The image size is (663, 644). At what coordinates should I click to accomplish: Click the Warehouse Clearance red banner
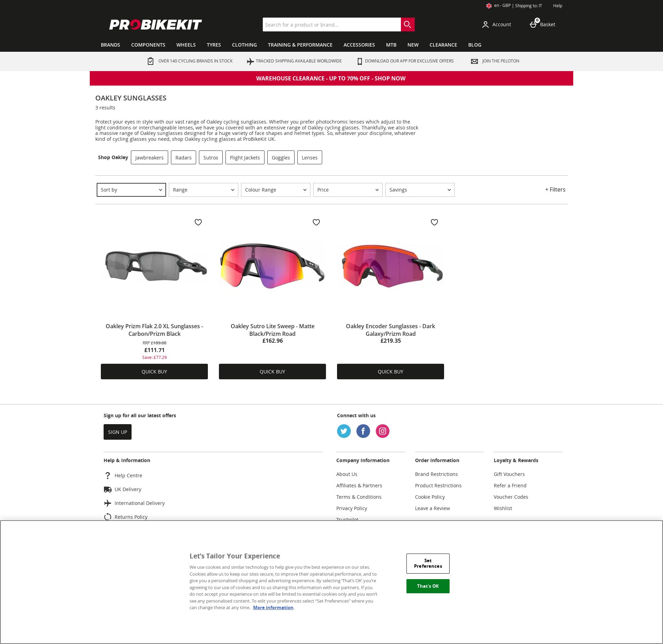pyautogui.click(x=331, y=78)
